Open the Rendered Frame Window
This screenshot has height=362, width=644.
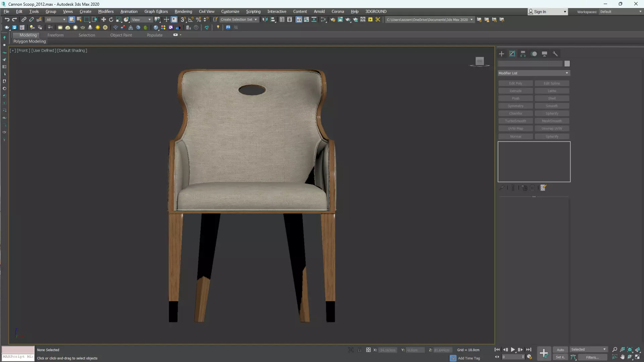tap(340, 19)
